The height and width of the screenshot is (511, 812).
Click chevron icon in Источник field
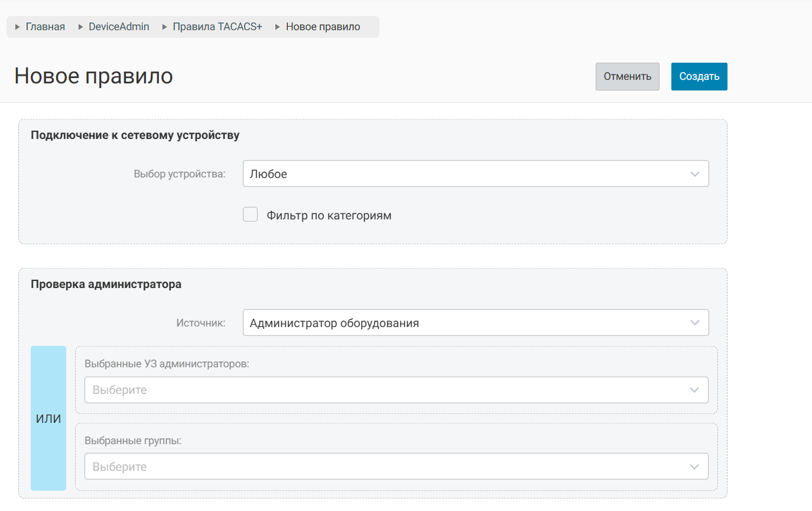click(695, 323)
